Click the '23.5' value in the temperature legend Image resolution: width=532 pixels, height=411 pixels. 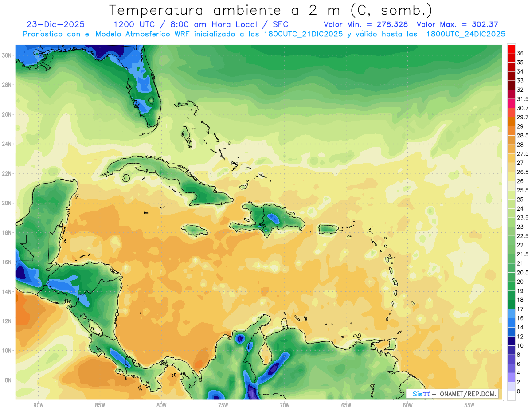(x=523, y=218)
